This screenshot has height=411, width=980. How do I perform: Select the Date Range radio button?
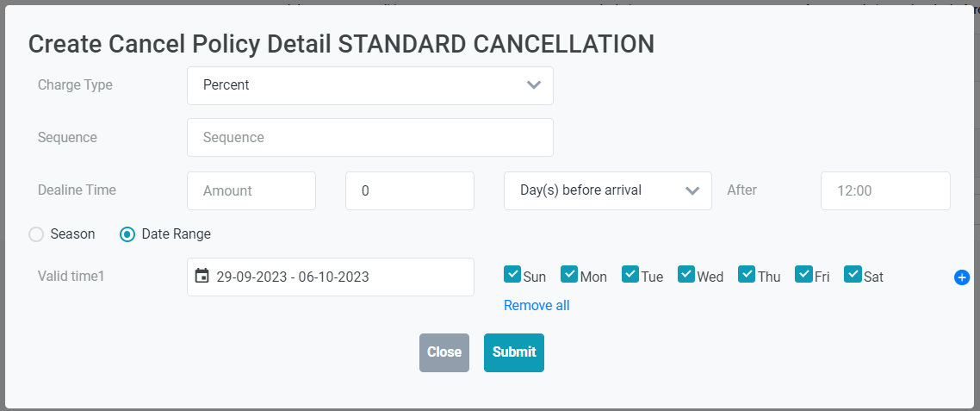[127, 234]
